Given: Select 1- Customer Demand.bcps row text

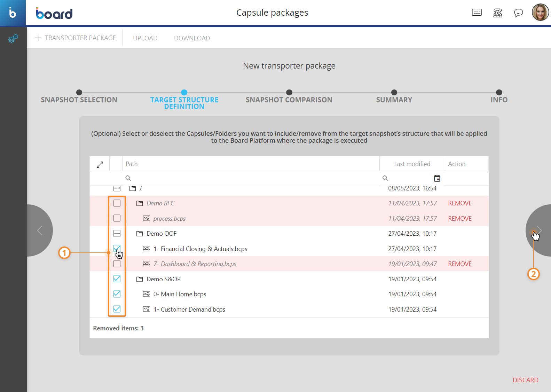Looking at the screenshot, I should pos(189,309).
